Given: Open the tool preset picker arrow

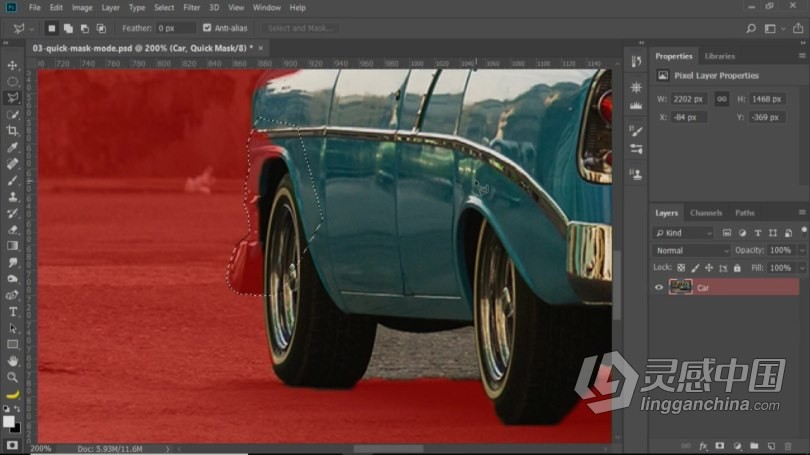Looking at the screenshot, I should point(32,29).
